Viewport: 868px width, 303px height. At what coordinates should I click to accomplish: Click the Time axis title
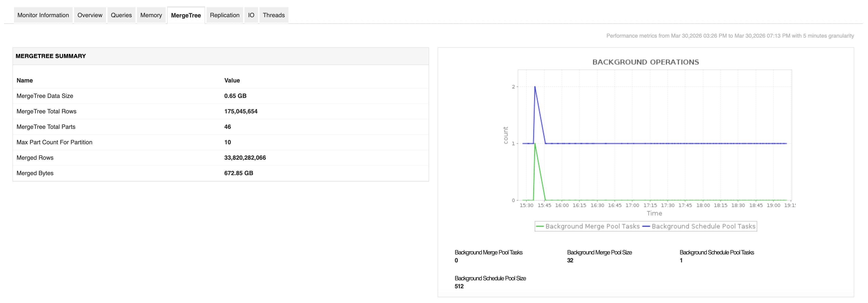[x=654, y=214]
